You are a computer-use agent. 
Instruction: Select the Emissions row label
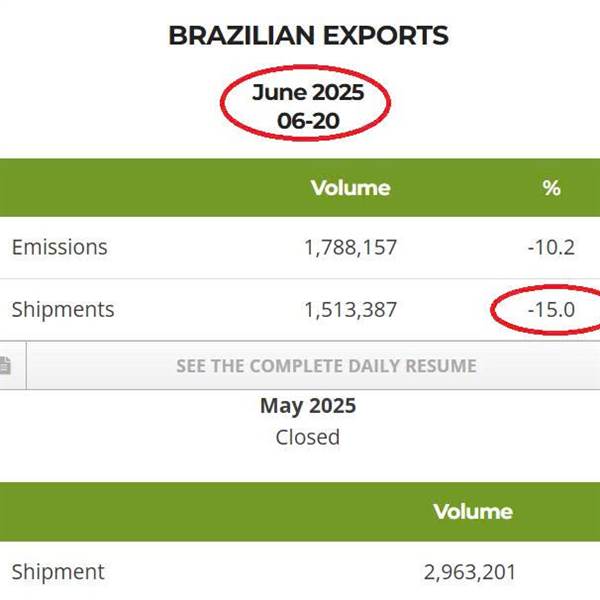click(60, 247)
